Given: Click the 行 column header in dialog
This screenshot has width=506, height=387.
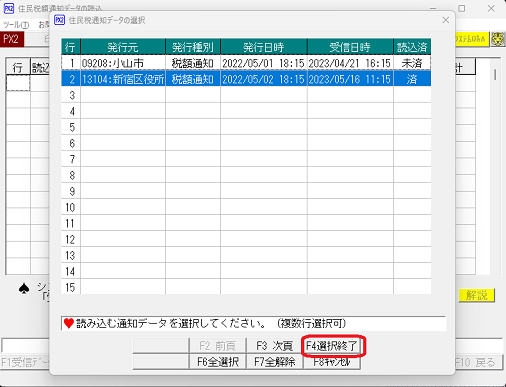Looking at the screenshot, I should pyautogui.click(x=71, y=47).
